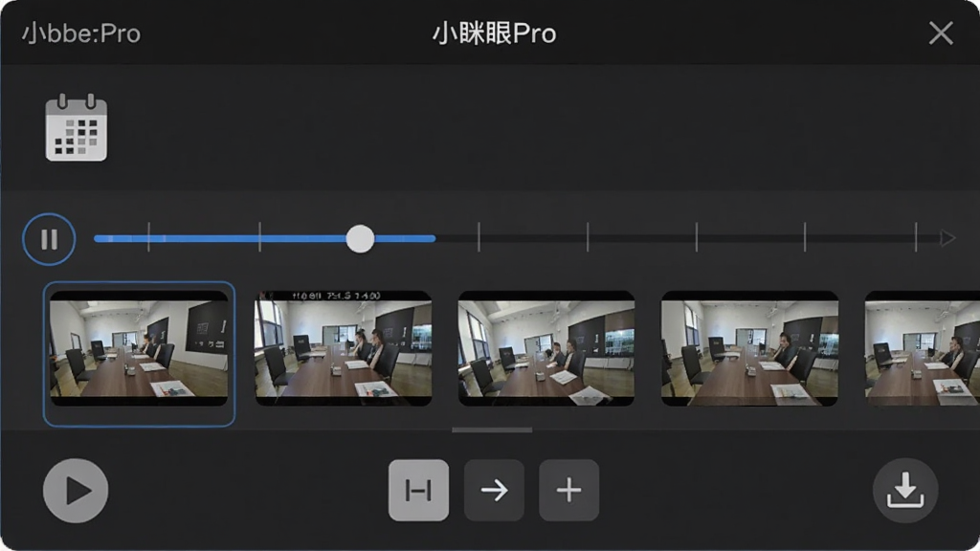Viewport: 980px width, 551px height.
Task: Click the right arrow next button
Action: coord(494,491)
